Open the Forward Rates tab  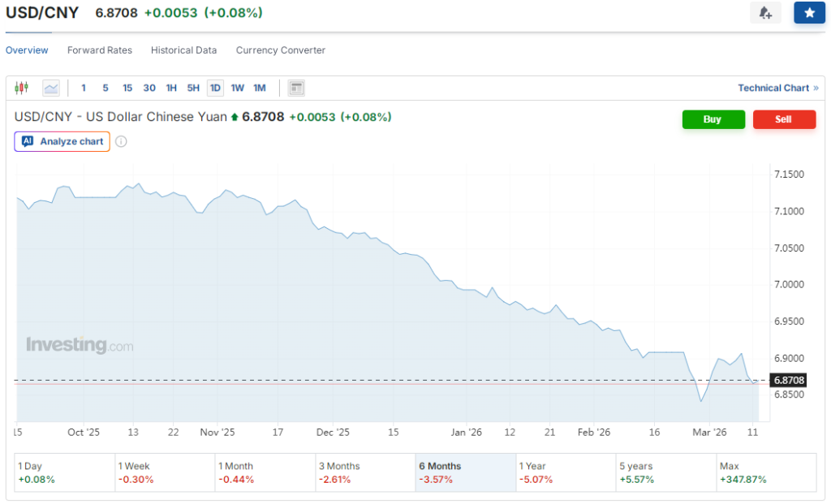(x=100, y=50)
